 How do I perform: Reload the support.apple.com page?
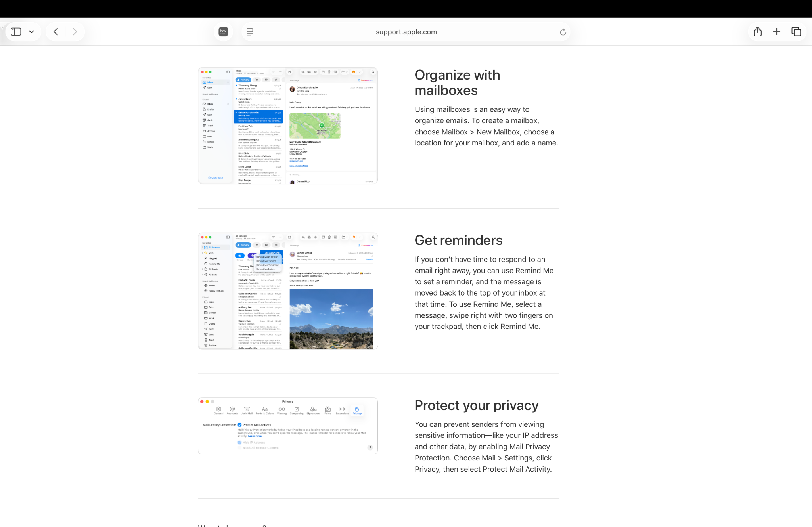pyautogui.click(x=563, y=32)
